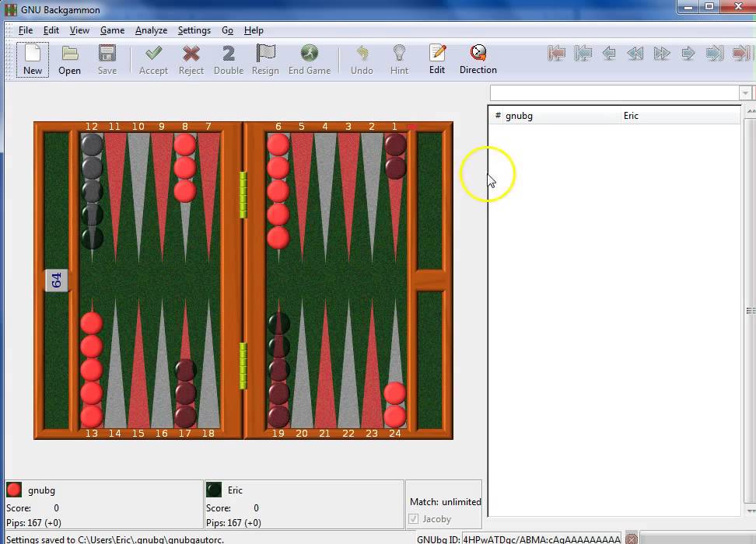Click the dark Eric player color swatch
The image size is (756, 544).
point(214,490)
